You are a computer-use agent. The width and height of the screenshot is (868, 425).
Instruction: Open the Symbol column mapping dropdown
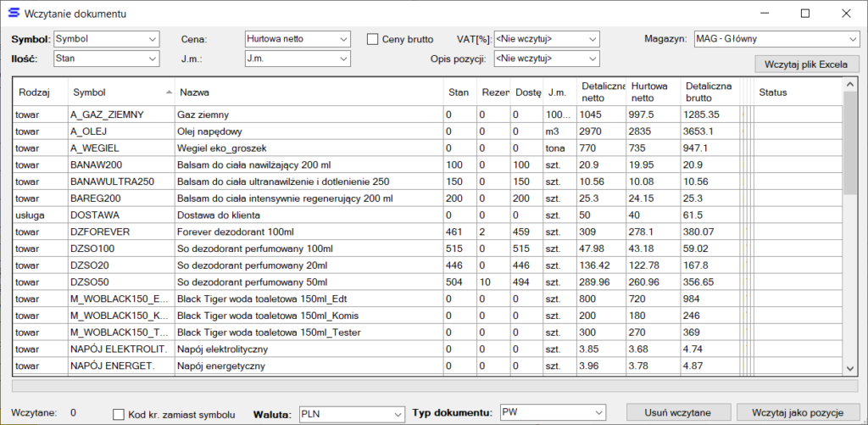click(106, 39)
